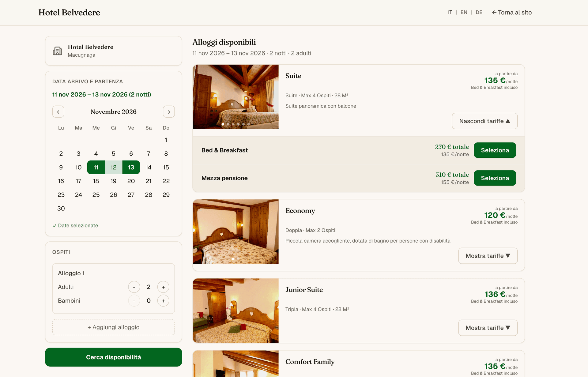Expand Economy rates with Mostra tariffe
Screen dimensions: 588x377
click(488, 256)
